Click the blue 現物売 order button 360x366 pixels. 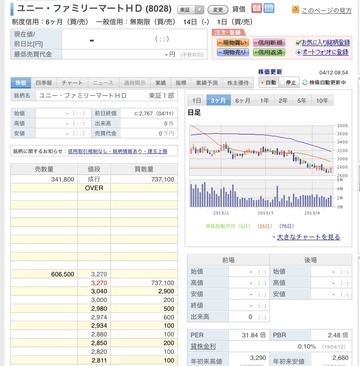233,52
